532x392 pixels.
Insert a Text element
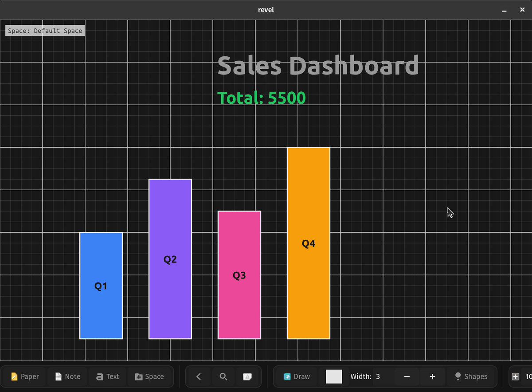pos(107,376)
